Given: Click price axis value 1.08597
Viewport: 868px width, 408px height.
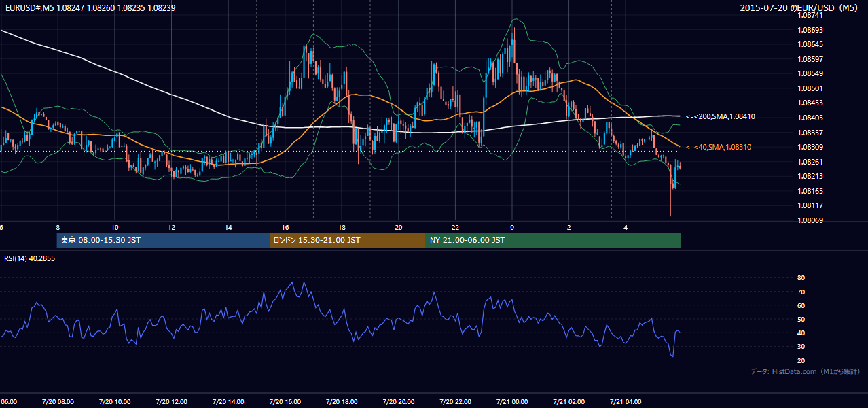Looking at the screenshot, I should coord(811,59).
